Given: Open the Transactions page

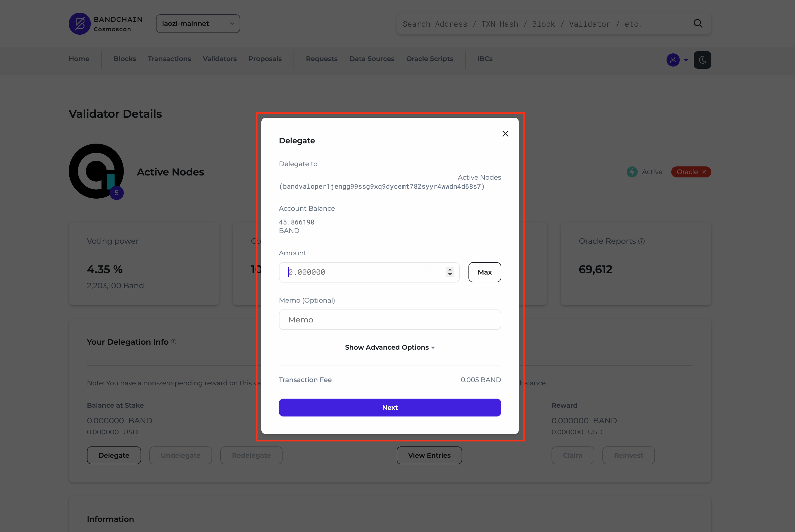Looking at the screenshot, I should pos(169,59).
